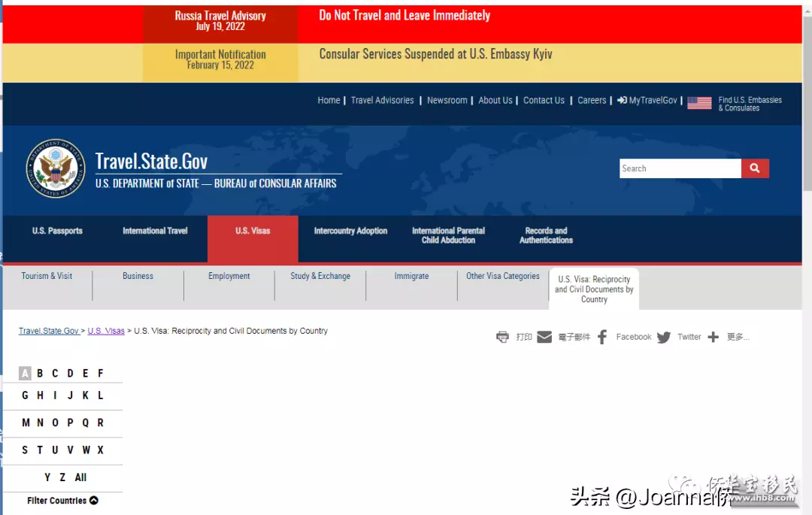Screen dimensions: 812x515
Task: Select the Employment visa tab
Action: 229,276
